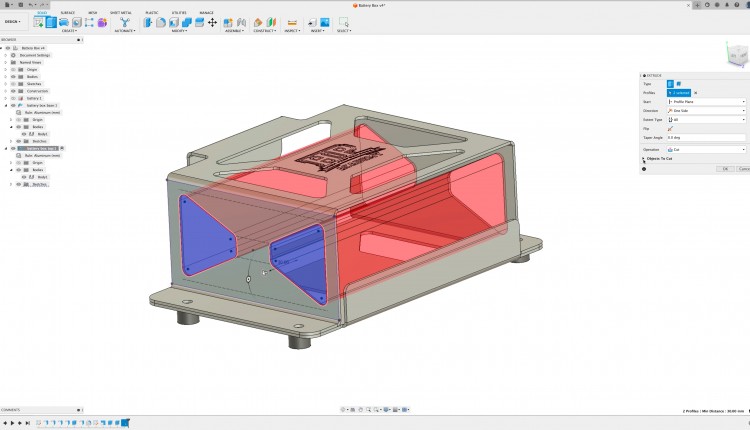The height and width of the screenshot is (430, 750).
Task: Select the Revolve tool icon
Action: point(64,22)
